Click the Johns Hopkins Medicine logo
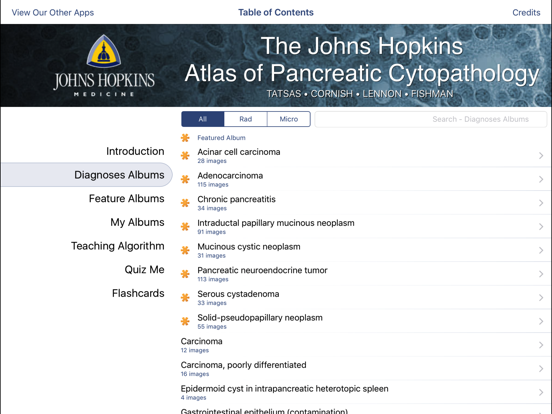The image size is (552, 414). click(x=104, y=66)
